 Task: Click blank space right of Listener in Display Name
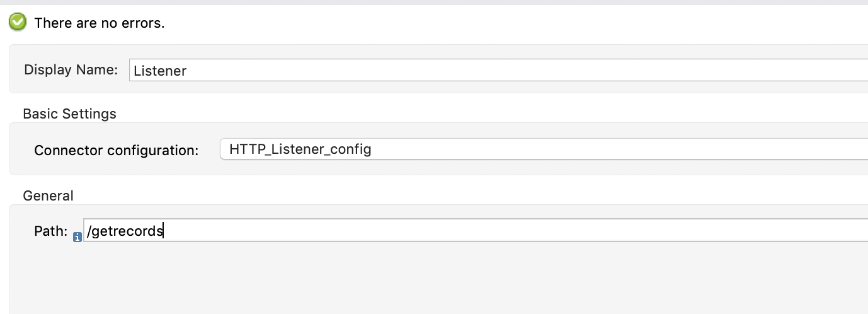[x=504, y=71]
